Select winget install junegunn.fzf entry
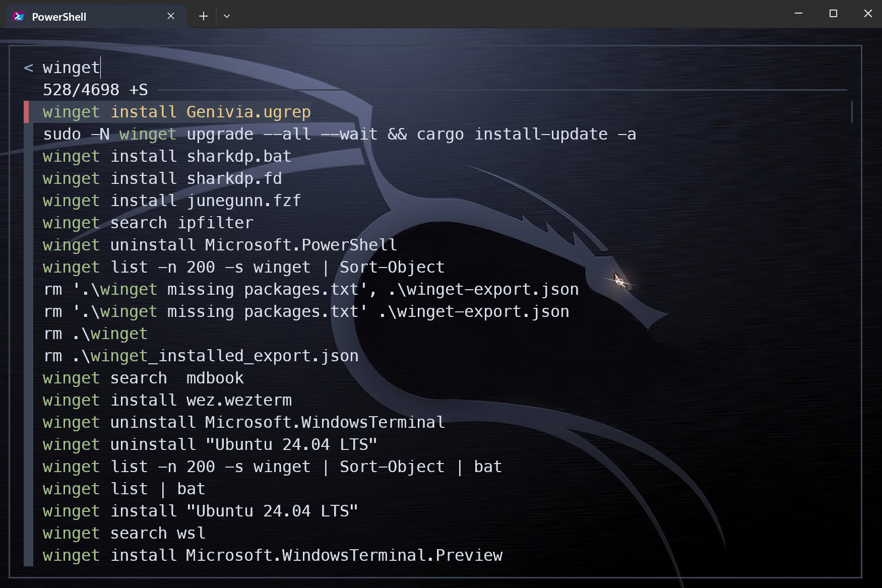Image resolution: width=882 pixels, height=588 pixels. [172, 201]
